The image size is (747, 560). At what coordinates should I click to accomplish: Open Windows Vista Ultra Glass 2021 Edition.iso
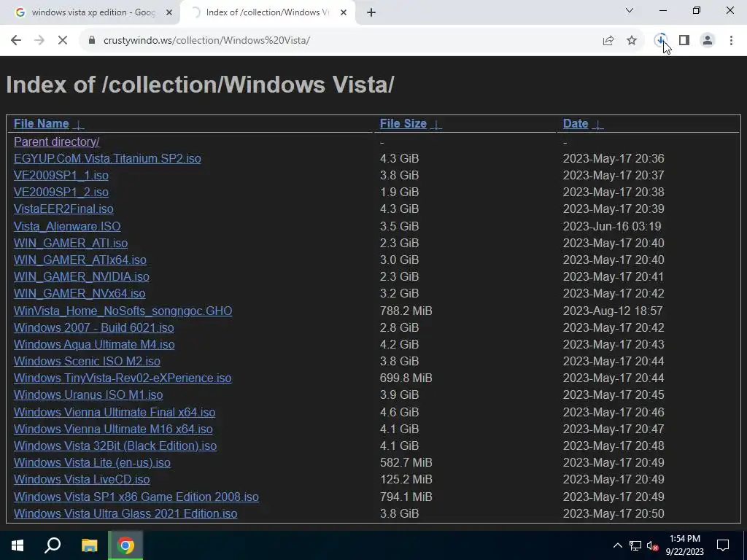[125, 514]
